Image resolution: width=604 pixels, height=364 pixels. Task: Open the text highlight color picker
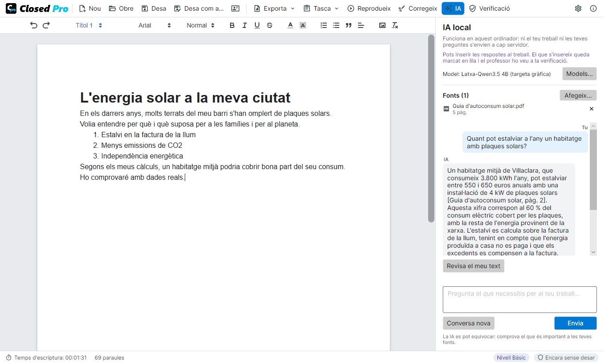pos(303,25)
